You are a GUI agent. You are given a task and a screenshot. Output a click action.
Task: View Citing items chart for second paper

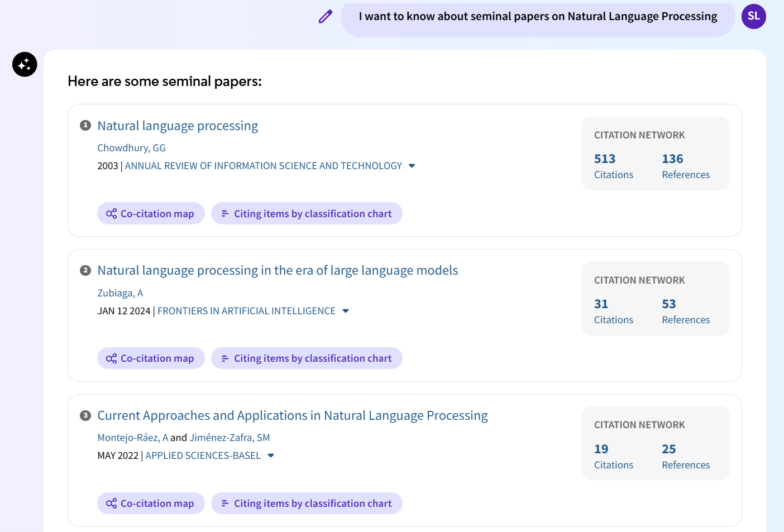point(307,358)
